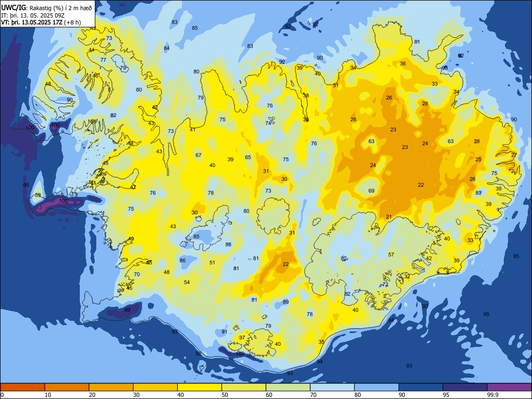Click the humidity value '36' in the northeast
The height and width of the screenshot is (399, 532).
point(403,63)
